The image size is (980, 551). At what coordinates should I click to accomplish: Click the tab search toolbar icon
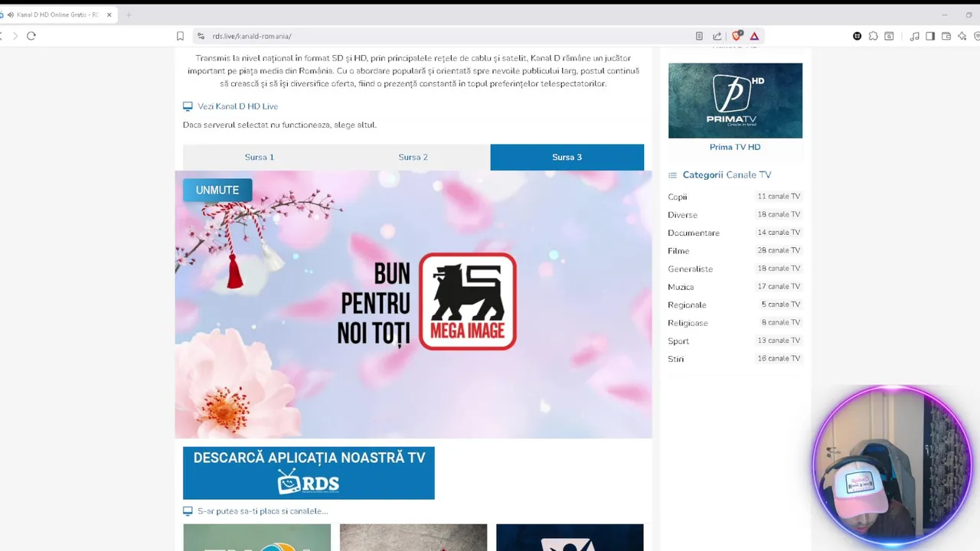(x=889, y=36)
